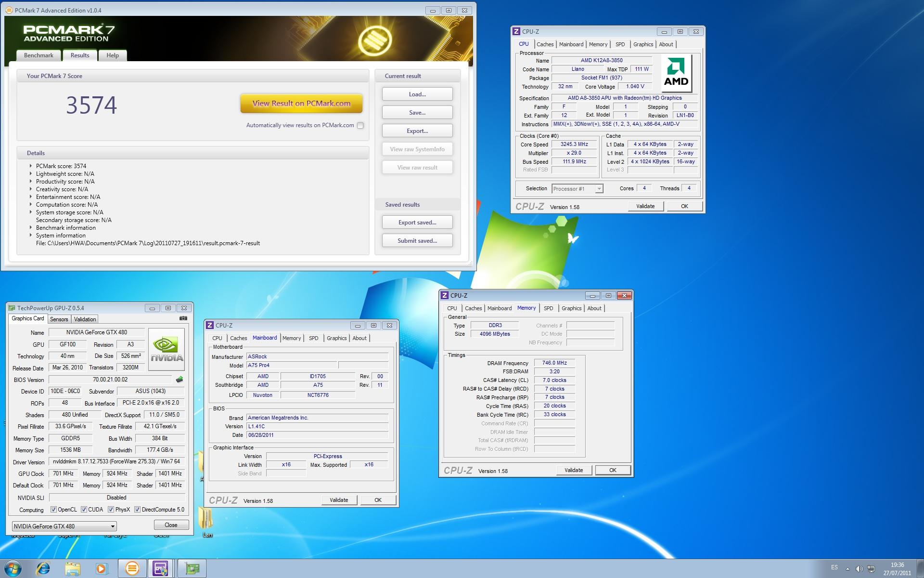Expand the Creativity score row

click(31, 189)
